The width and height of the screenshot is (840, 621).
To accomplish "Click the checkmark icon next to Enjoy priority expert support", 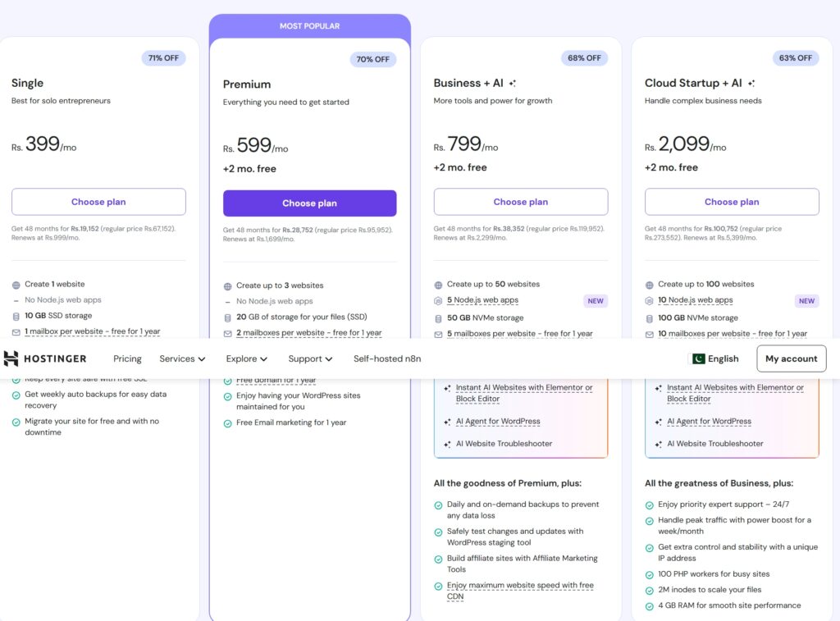I will pos(650,505).
